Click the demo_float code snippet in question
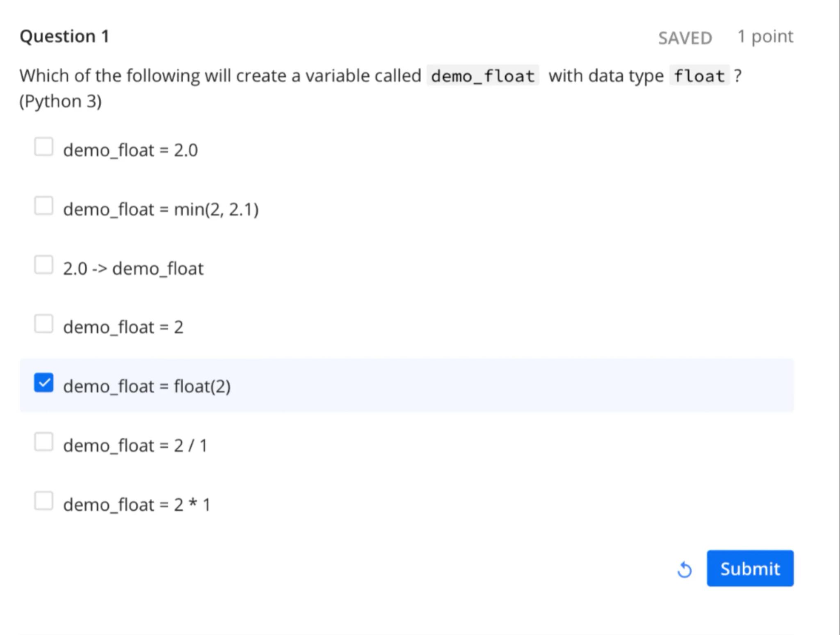Image resolution: width=840 pixels, height=635 pixels. (x=482, y=76)
